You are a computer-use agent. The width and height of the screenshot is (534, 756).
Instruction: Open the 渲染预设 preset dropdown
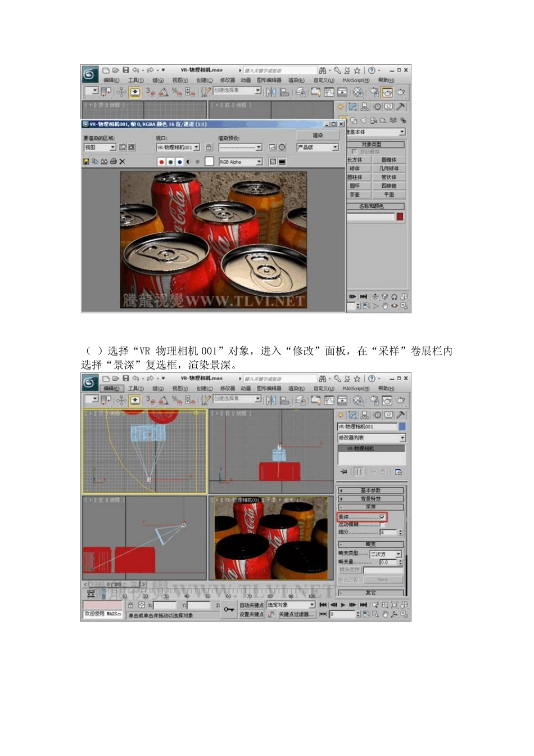241,147
